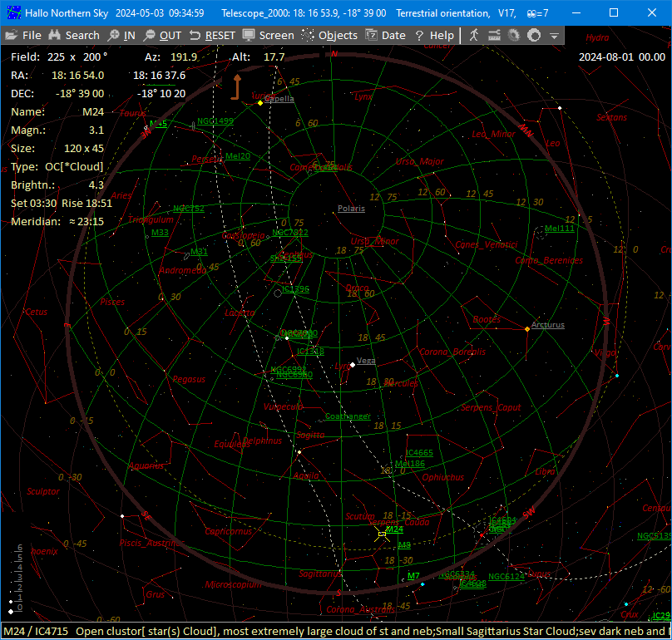
Task: Select the IC1318 nebula label
Action: click(x=311, y=352)
